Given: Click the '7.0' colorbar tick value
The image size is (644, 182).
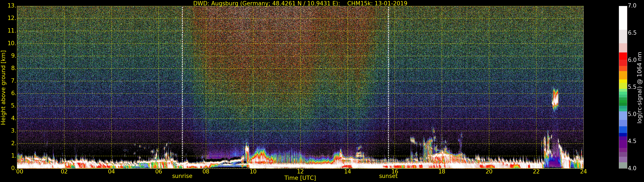Looking at the screenshot, I should coord(632,6).
